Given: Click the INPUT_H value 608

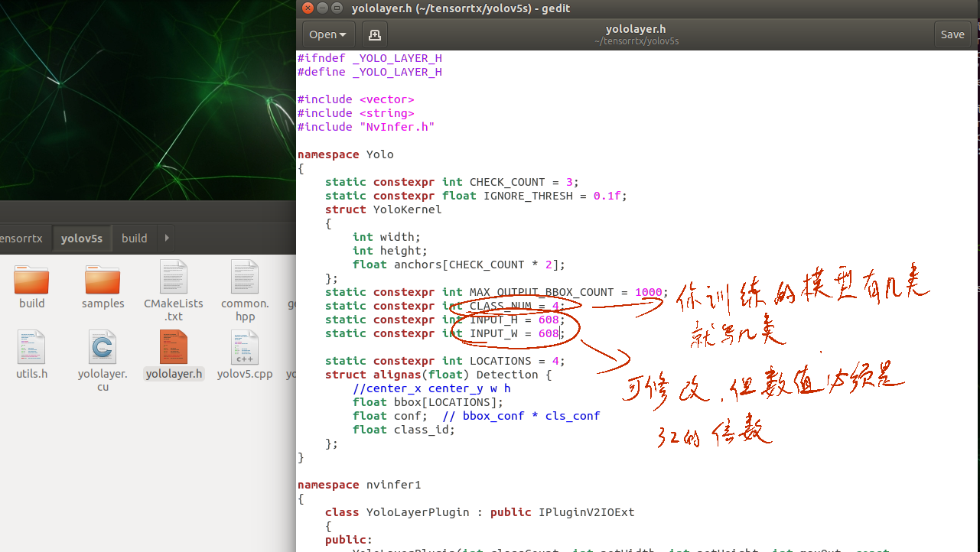Looking at the screenshot, I should 549,320.
